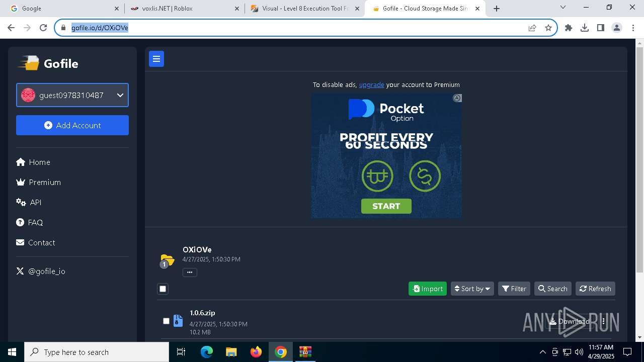Screen dimensions: 644x362
Task: Click the ad choices icon on the banner
Action: (457, 98)
